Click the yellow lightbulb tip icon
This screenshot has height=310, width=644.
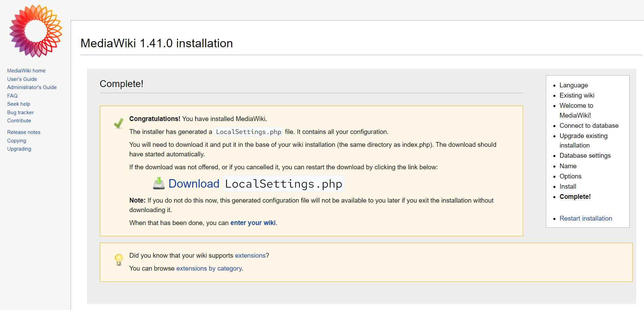(119, 260)
